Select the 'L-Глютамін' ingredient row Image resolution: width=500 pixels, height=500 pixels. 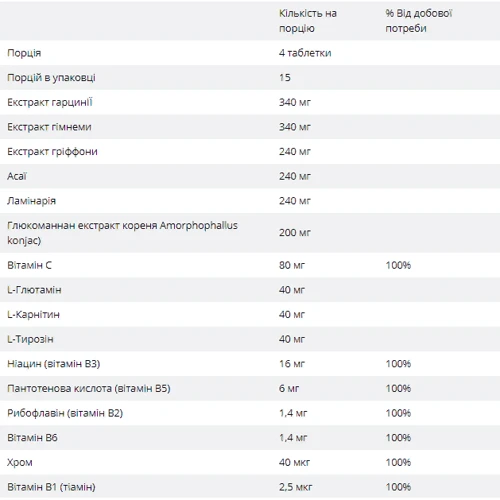click(x=250, y=290)
